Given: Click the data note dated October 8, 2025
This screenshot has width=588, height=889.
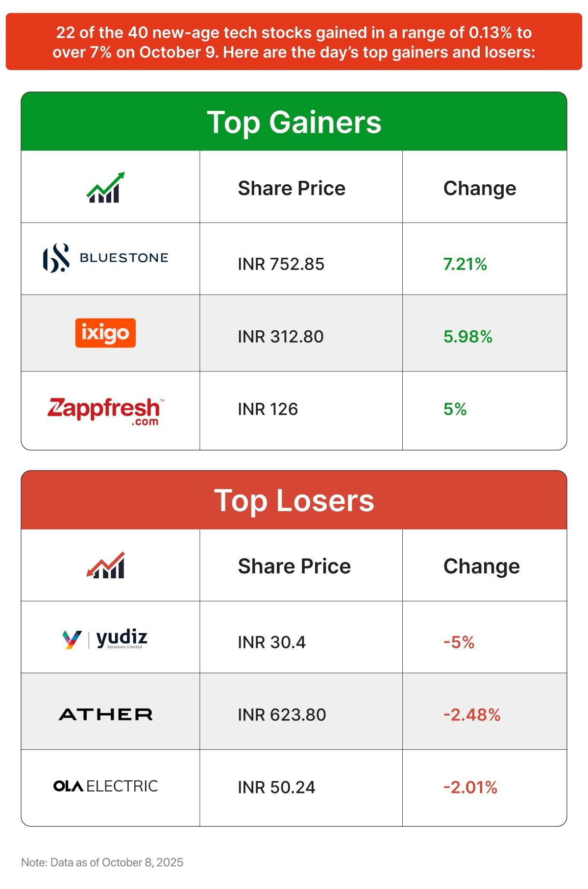Looking at the screenshot, I should (x=102, y=863).
